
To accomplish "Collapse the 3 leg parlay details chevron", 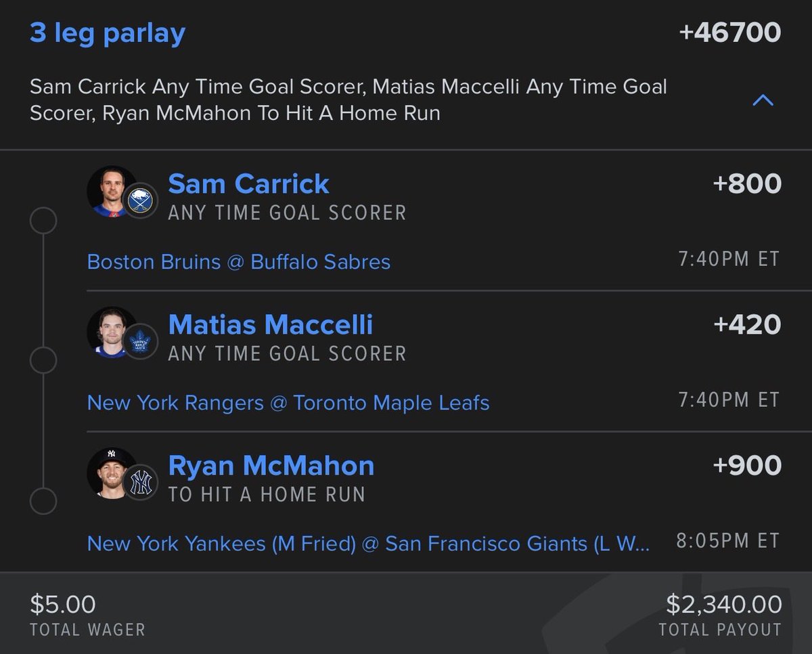I will click(763, 101).
